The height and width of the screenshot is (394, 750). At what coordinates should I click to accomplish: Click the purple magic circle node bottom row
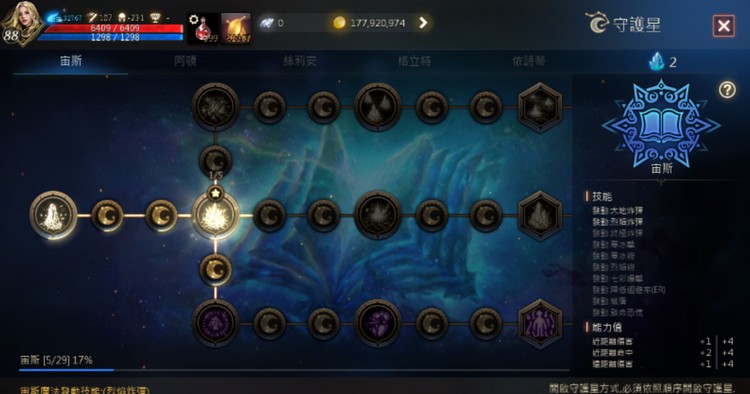click(x=215, y=323)
